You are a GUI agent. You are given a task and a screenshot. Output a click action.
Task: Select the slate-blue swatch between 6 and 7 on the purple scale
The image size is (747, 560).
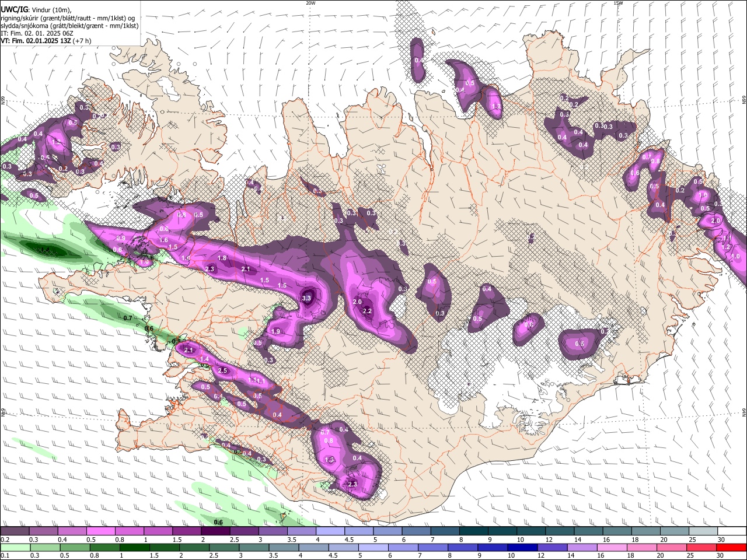(x=416, y=531)
